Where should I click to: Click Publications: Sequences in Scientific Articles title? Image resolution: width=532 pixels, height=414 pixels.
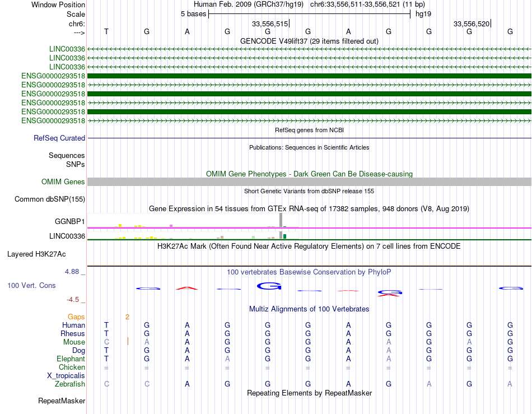(309, 147)
